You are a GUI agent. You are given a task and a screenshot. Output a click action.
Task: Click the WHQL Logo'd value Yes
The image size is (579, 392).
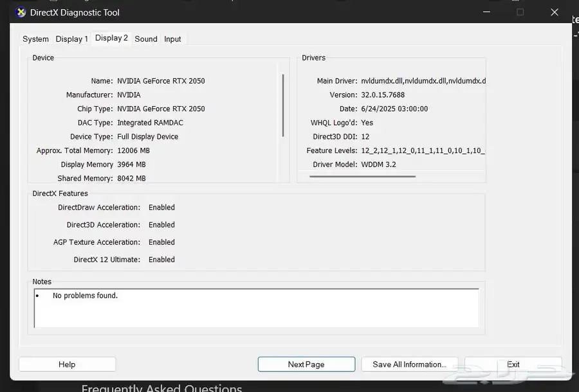click(x=367, y=123)
